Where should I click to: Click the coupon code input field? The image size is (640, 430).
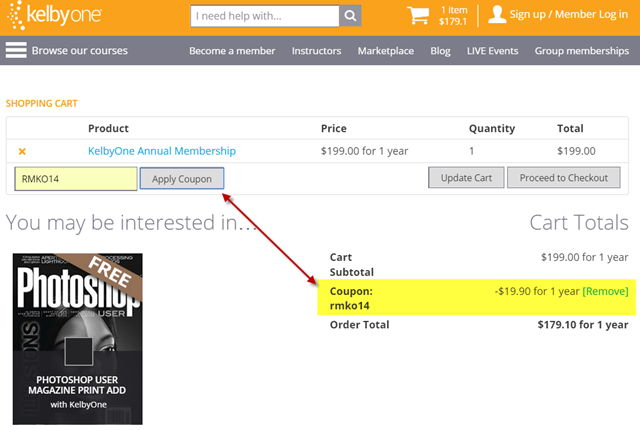[x=76, y=178]
